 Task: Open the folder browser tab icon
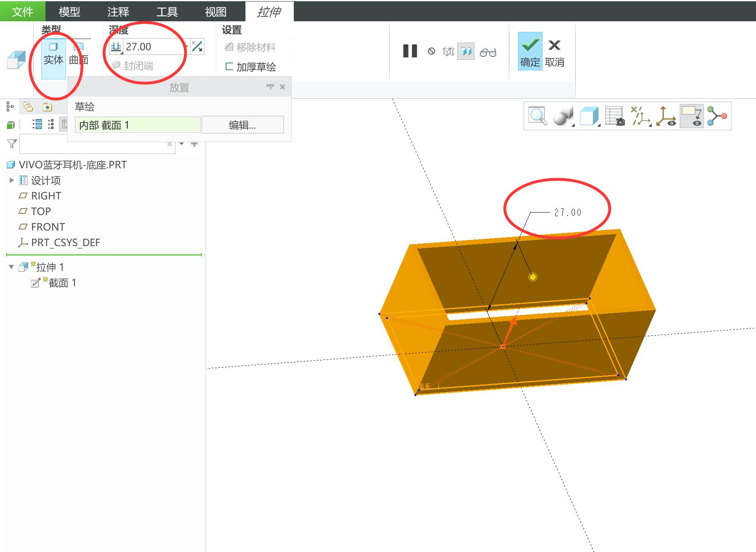point(28,107)
